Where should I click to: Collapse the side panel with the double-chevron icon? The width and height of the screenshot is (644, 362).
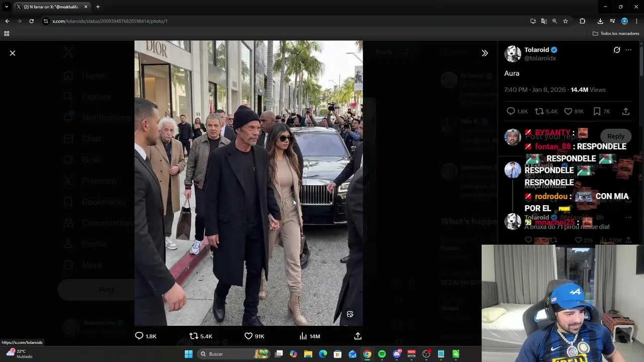485,53
